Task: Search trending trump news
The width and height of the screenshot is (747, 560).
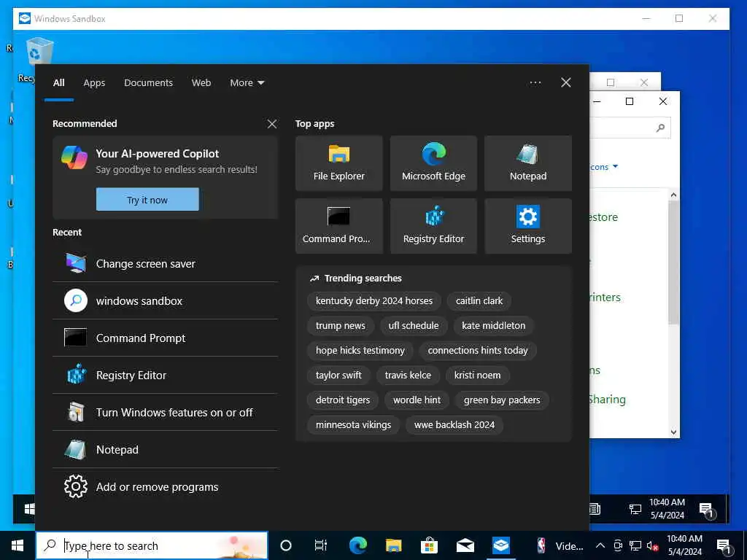Action: (340, 326)
